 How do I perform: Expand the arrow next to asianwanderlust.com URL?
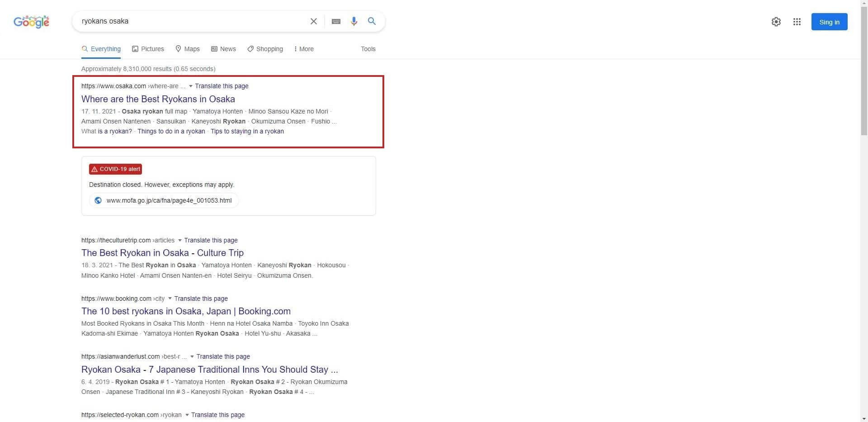click(x=192, y=356)
